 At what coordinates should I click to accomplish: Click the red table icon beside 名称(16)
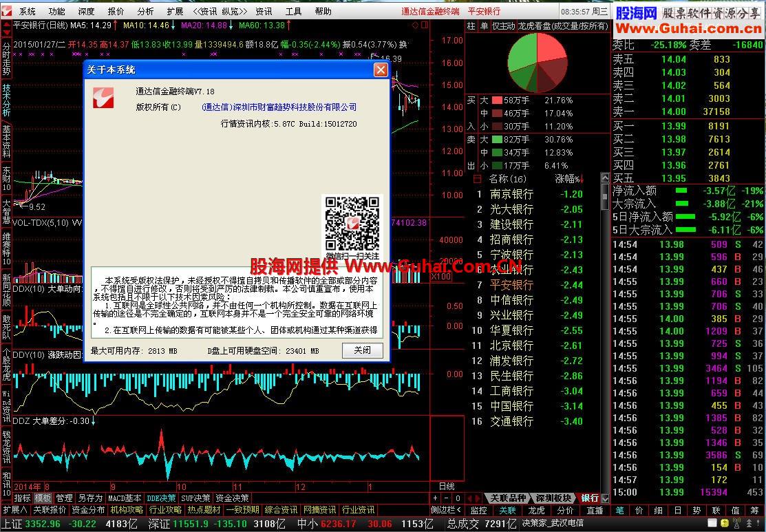477,179
